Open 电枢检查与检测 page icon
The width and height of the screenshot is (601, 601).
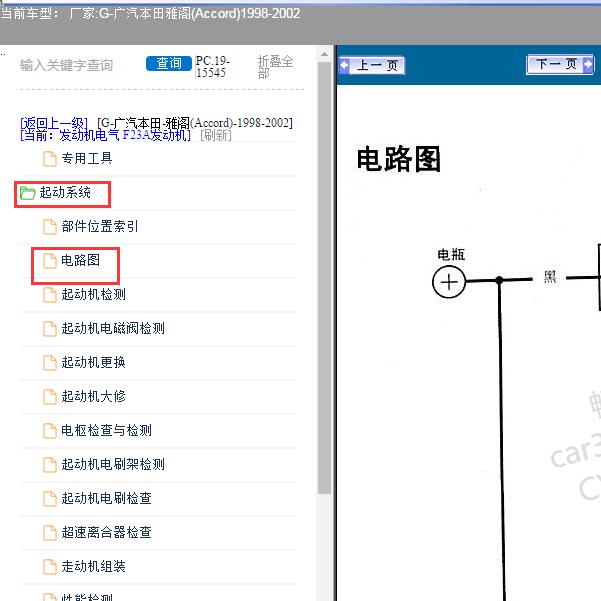pos(50,430)
